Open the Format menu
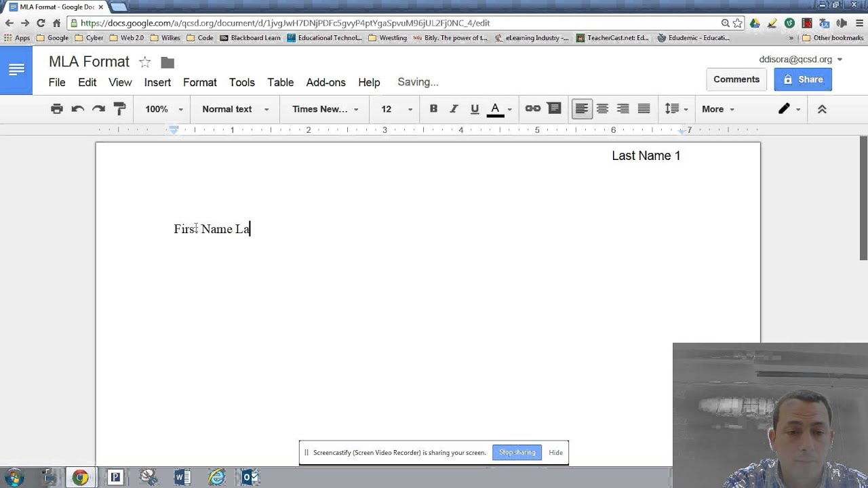The image size is (868, 488). point(200,82)
